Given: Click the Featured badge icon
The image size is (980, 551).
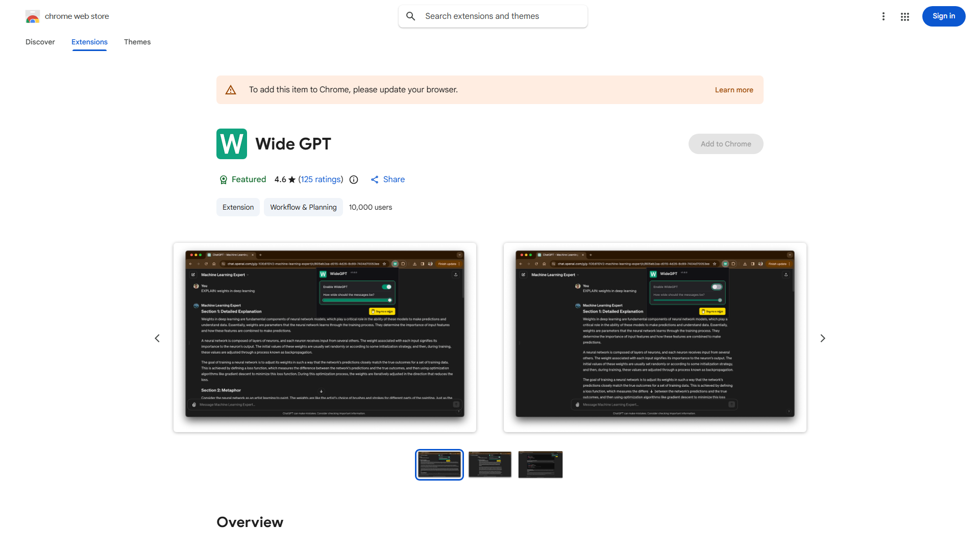Looking at the screenshot, I should point(223,180).
